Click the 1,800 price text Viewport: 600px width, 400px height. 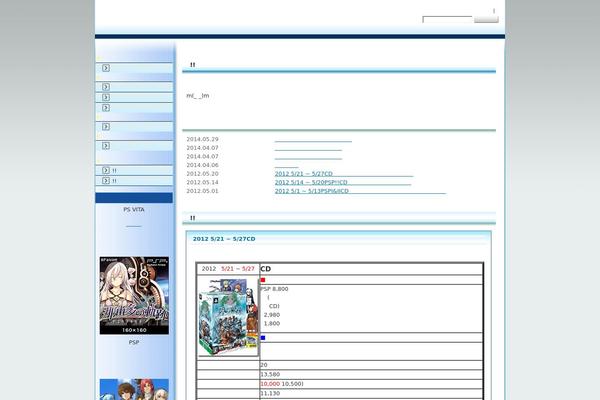(x=272, y=323)
